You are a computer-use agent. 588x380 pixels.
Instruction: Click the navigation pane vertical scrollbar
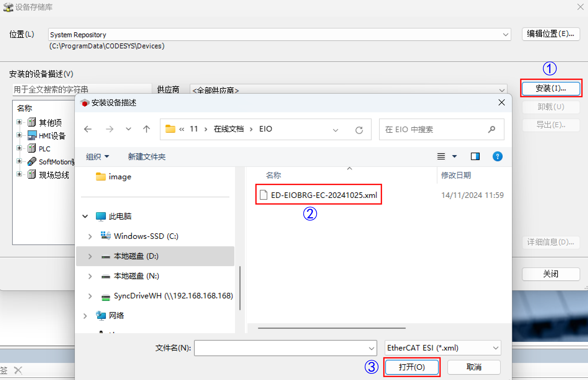coord(240,288)
